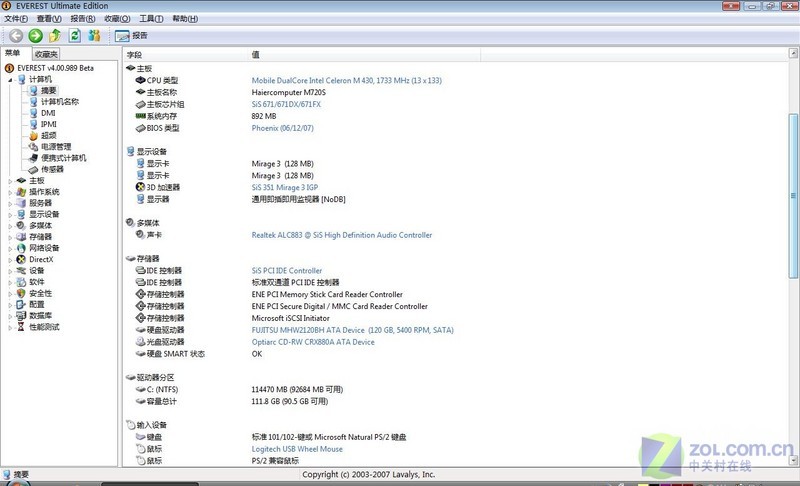Open the 查看(V) menu

49,19
